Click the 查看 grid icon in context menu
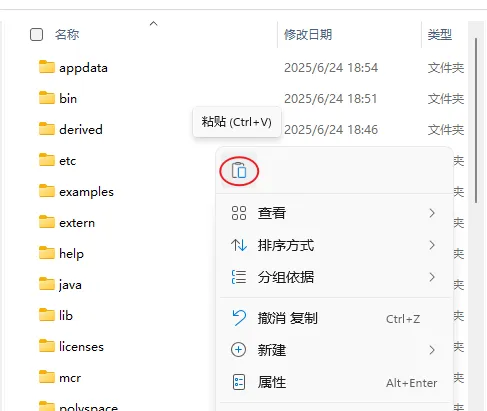 coord(239,213)
